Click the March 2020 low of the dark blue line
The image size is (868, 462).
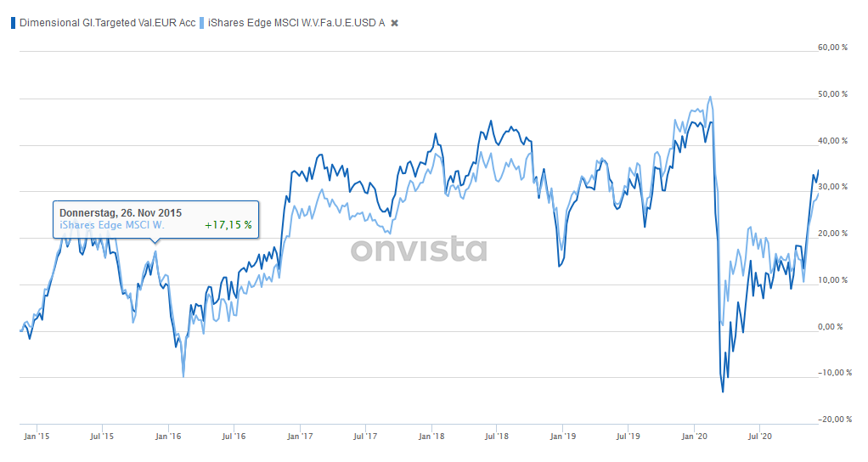tap(723, 392)
